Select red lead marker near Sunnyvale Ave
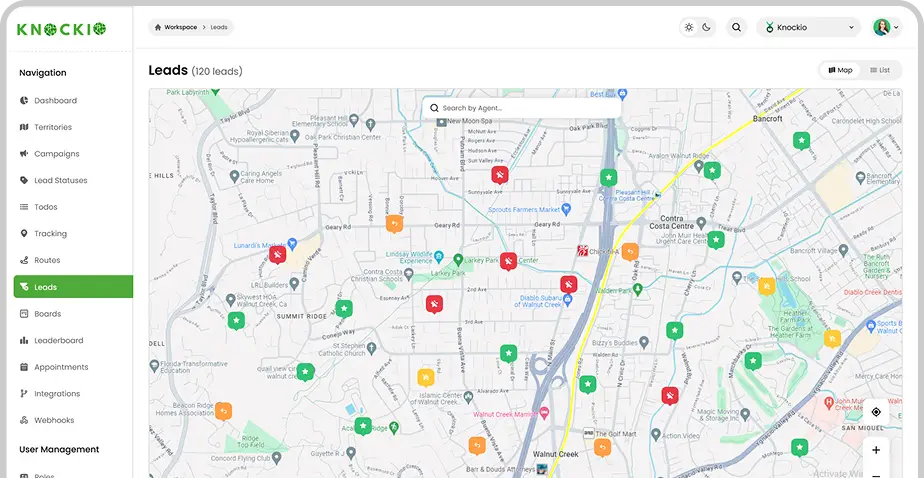The height and width of the screenshot is (478, 924). [500, 175]
